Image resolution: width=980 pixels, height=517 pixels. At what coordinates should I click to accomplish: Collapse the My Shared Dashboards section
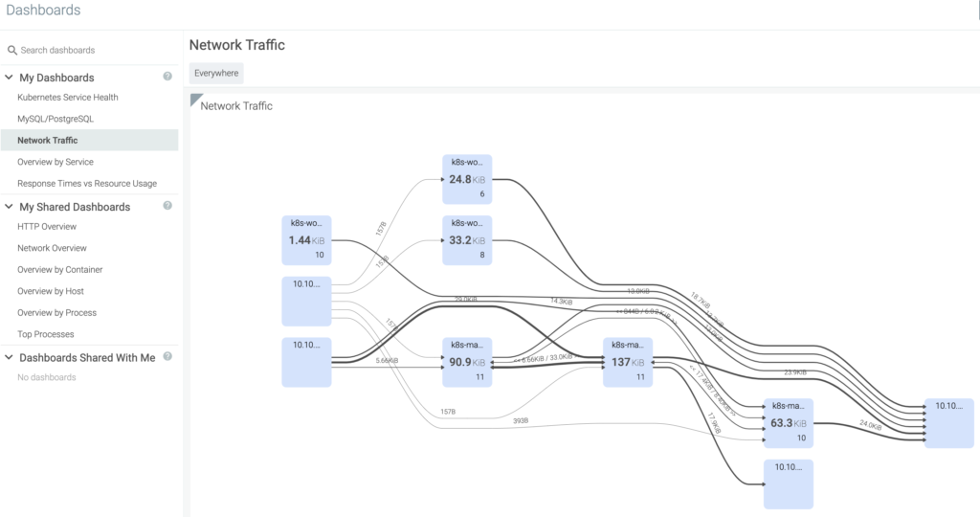(9, 207)
